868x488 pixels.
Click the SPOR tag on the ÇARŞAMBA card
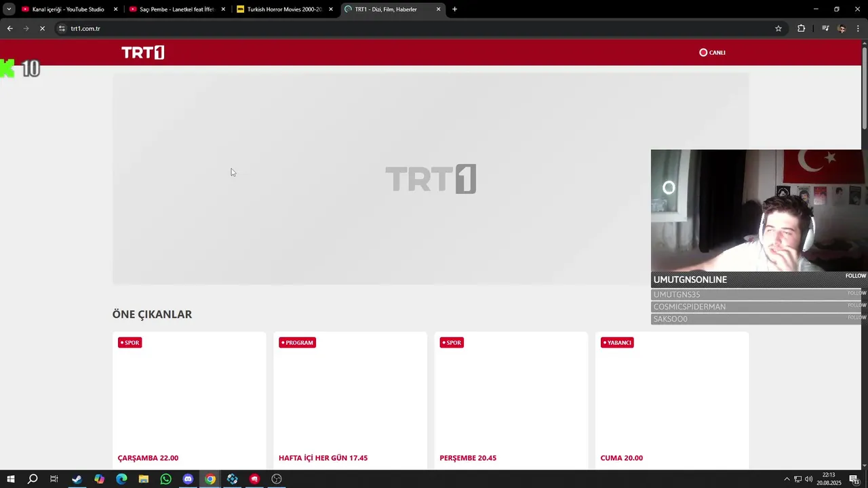click(130, 342)
